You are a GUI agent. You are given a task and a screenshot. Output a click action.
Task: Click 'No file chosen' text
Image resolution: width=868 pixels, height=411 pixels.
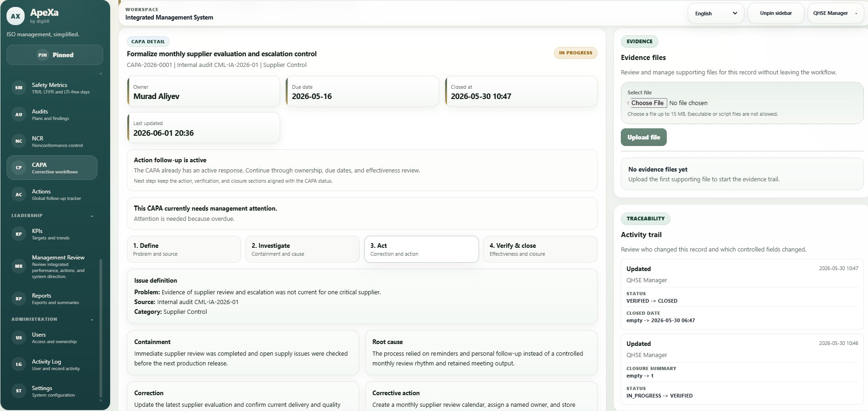coord(688,103)
